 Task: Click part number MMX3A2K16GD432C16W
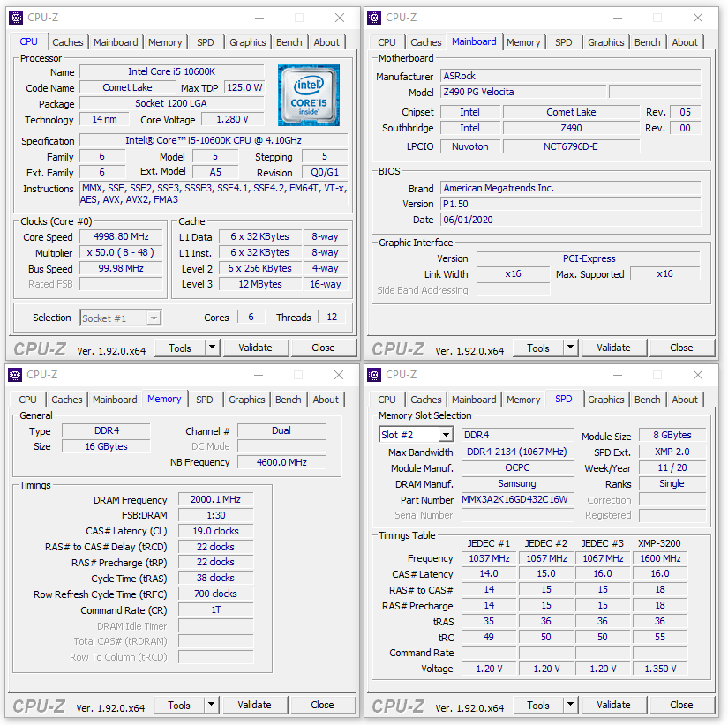tap(517, 499)
